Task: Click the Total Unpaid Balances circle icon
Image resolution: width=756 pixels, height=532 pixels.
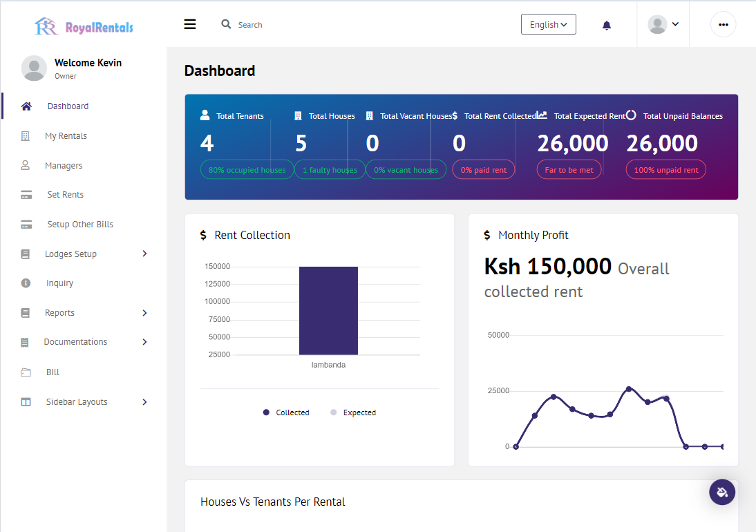Action: pos(631,115)
